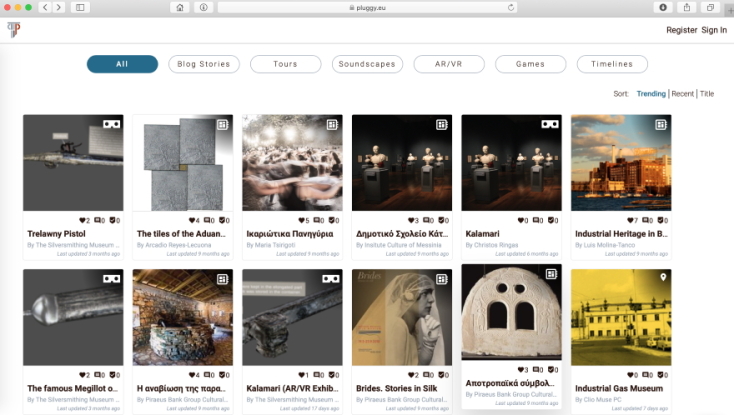
Task: Sort exhibits by Recent
Action: 682,94
